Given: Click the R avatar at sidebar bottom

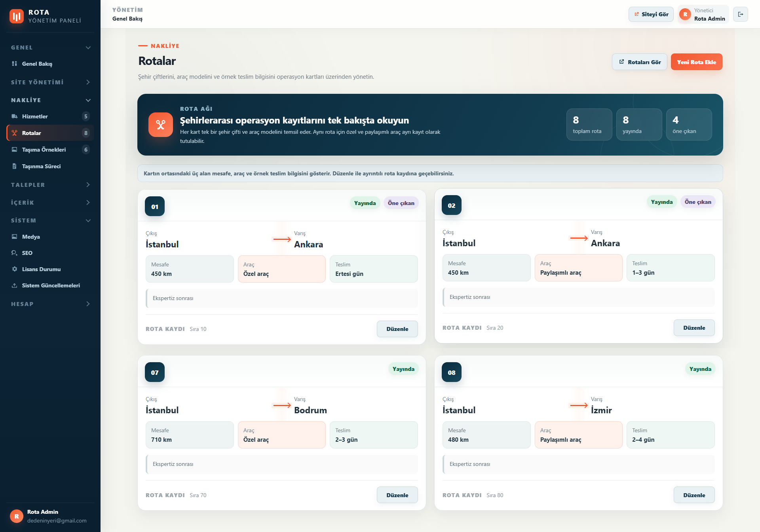Looking at the screenshot, I should [17, 516].
